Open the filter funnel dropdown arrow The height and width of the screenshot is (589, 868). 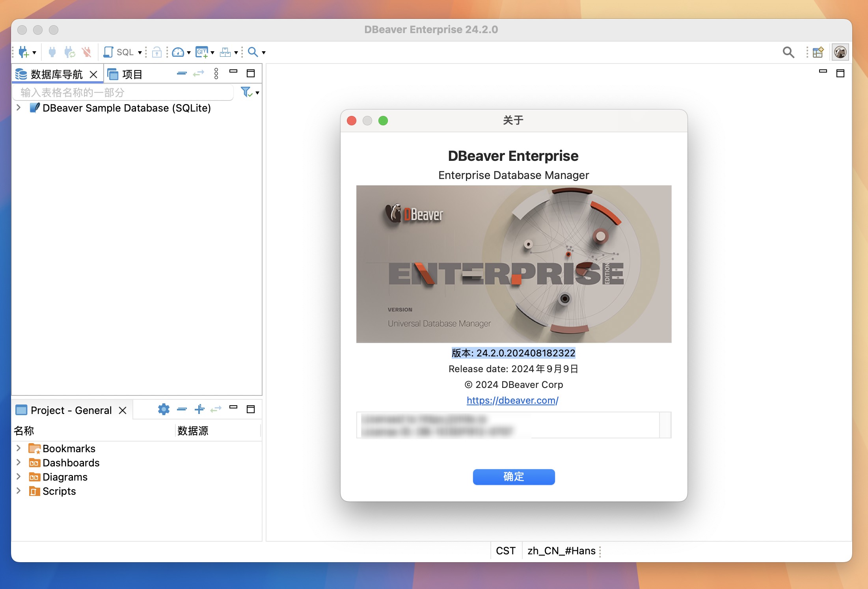click(257, 93)
